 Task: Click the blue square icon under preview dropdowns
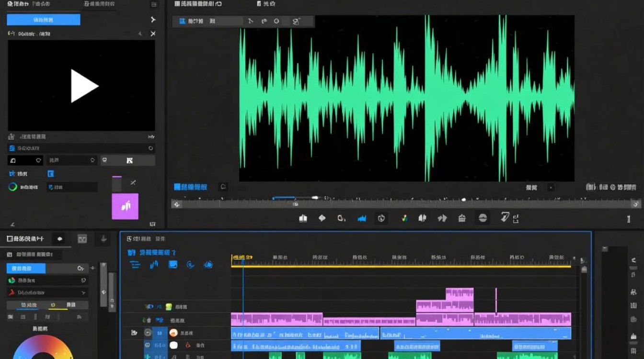[51, 174]
